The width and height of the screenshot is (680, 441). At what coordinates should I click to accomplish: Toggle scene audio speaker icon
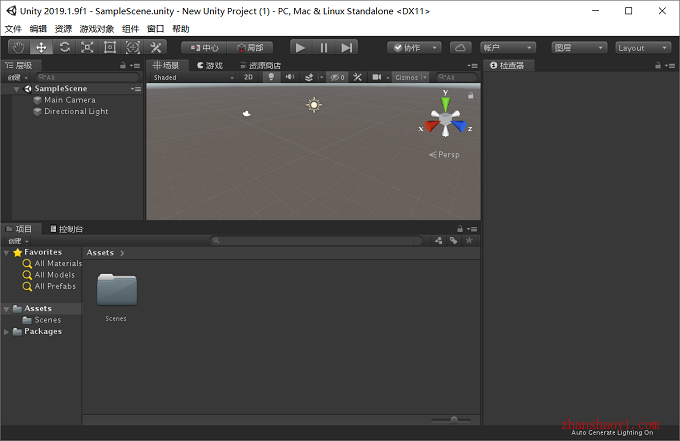pos(290,77)
